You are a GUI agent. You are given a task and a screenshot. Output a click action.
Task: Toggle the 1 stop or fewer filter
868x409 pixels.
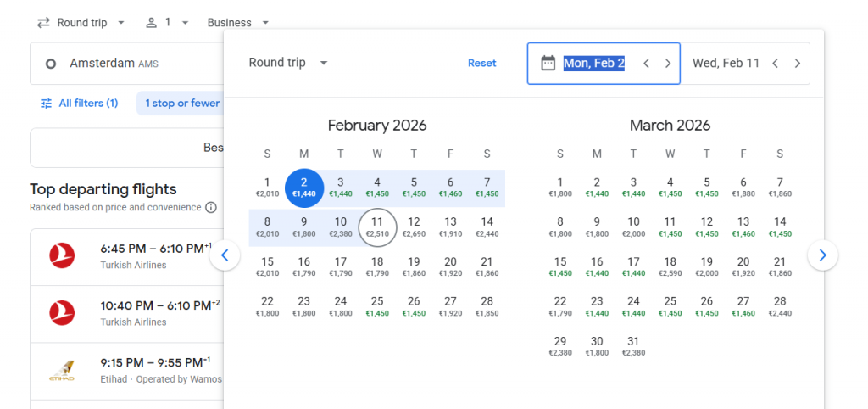pyautogui.click(x=181, y=104)
